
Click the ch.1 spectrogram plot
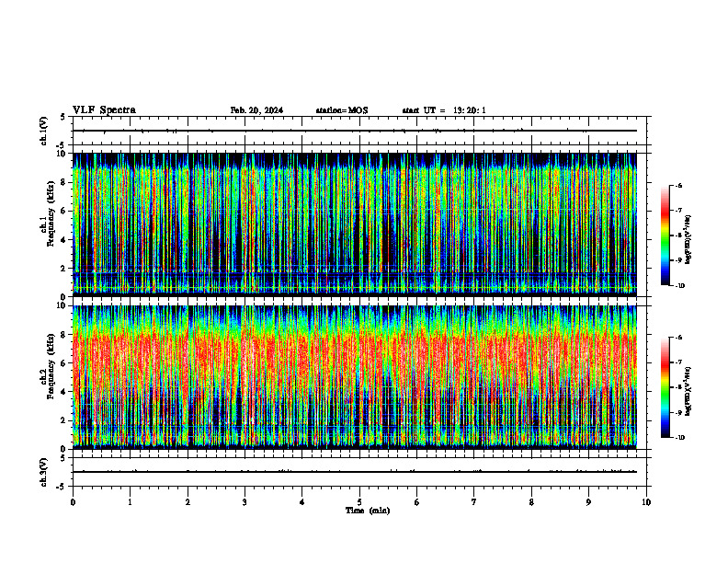tap(359, 224)
